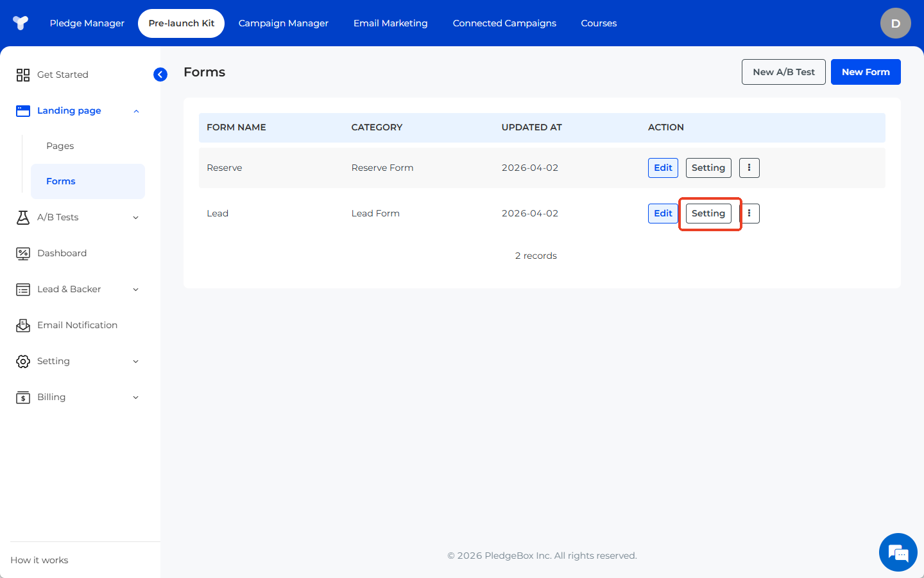The height and width of the screenshot is (578, 924).
Task: Open more options for Lead form
Action: [749, 213]
